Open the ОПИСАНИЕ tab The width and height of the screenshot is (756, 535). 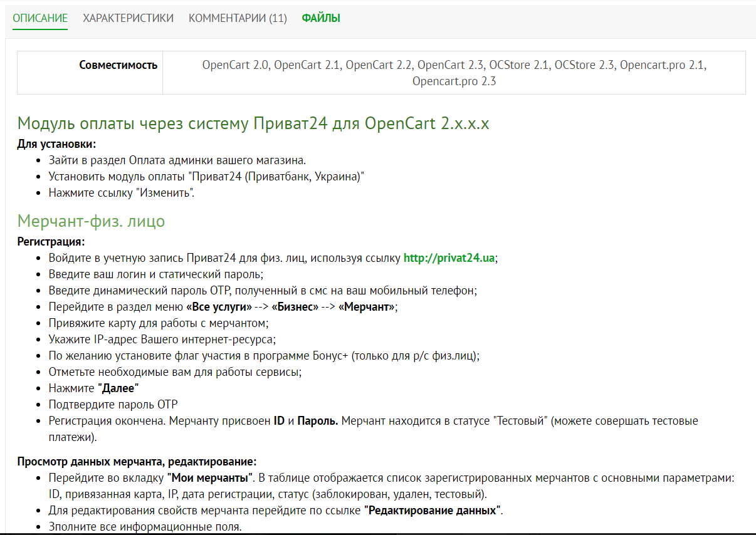tap(40, 18)
